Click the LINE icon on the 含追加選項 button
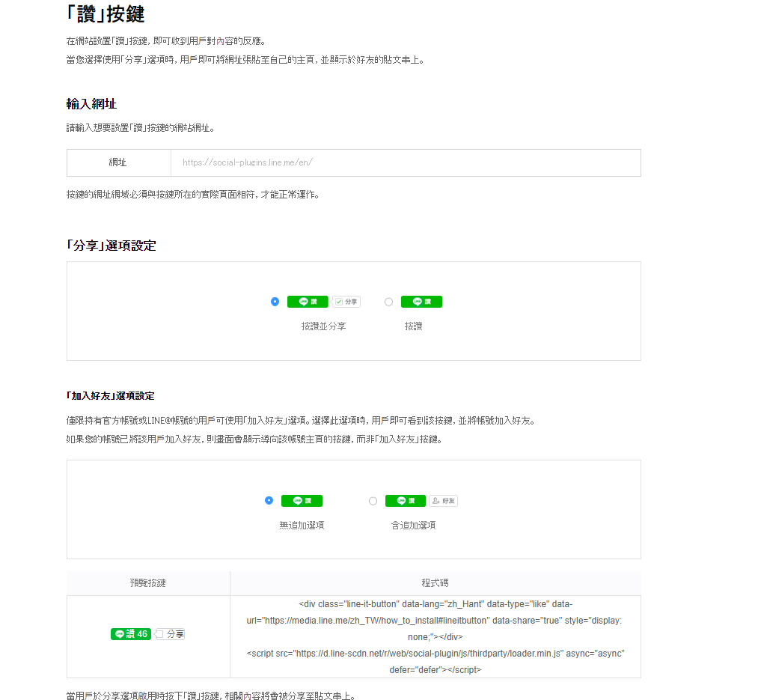761x700 pixels. [401, 501]
